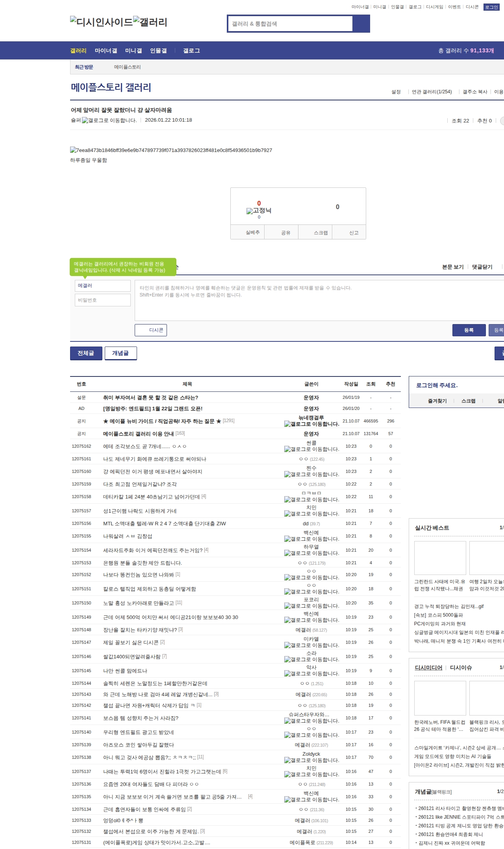Toggle 댓글닫기 to collapse the comments

click(x=482, y=267)
